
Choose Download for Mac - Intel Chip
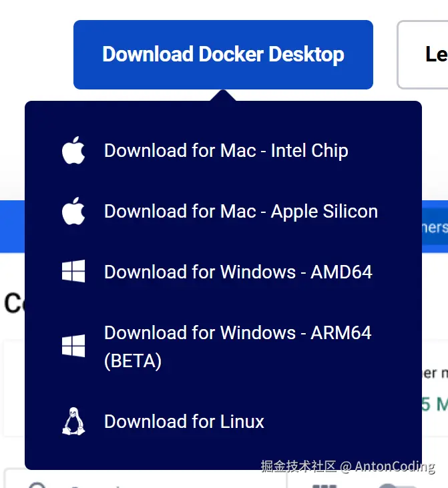226,151
